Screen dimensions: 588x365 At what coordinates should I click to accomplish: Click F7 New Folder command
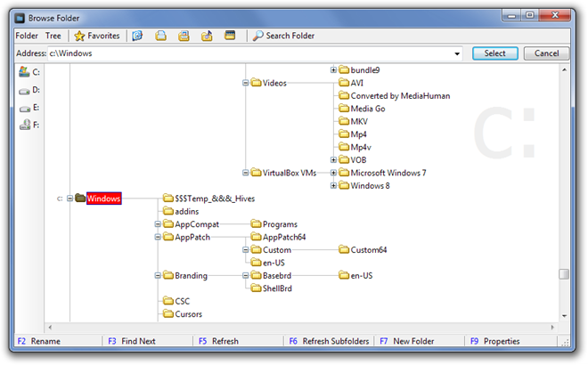pos(407,341)
